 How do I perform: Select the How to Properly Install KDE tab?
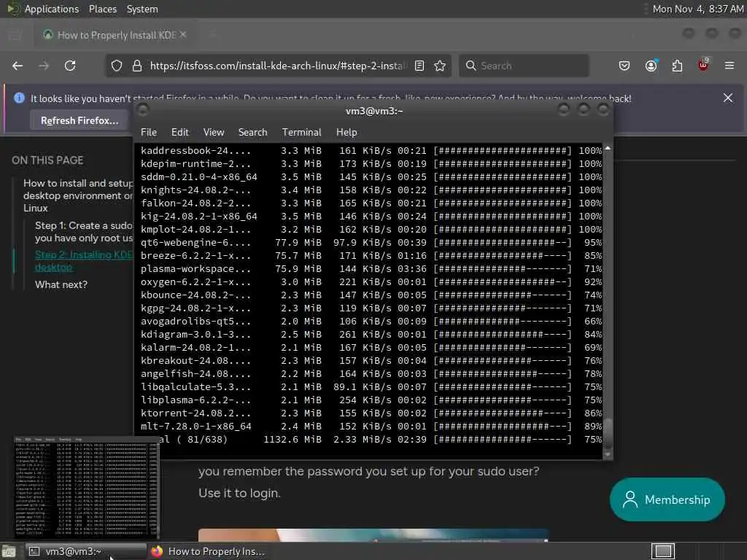(115, 35)
